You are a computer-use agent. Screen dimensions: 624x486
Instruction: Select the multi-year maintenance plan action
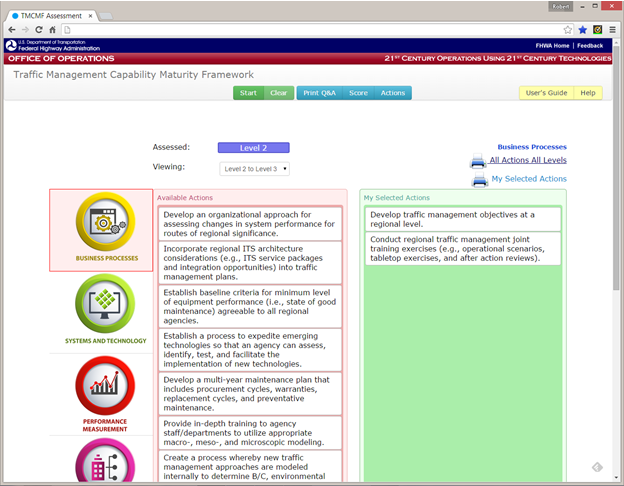(249, 393)
